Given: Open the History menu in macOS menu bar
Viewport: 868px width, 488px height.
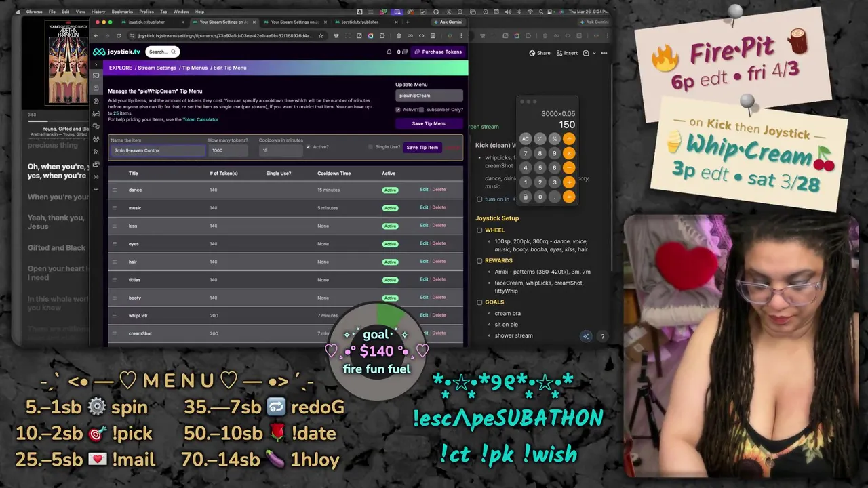Looking at the screenshot, I should click(x=98, y=12).
